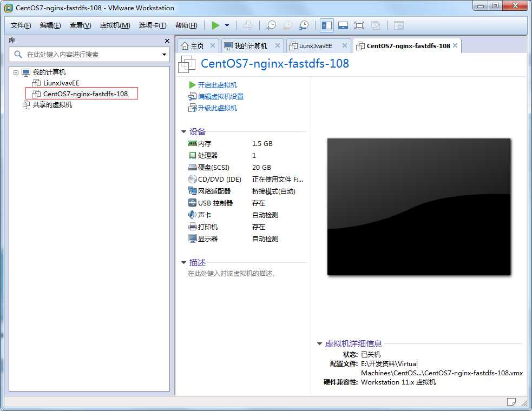Screen dimensions: 532x411
Task: Click the 开启此虚拟机 link
Action: click(218, 85)
